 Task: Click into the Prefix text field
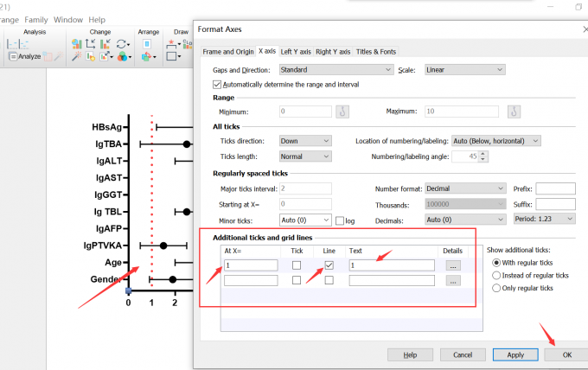[555, 188]
